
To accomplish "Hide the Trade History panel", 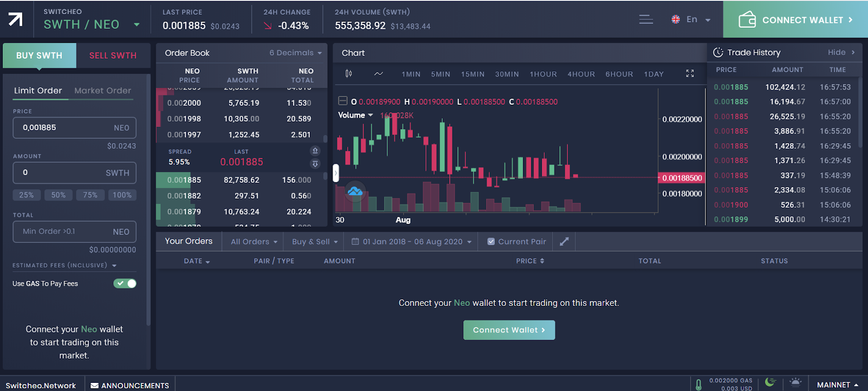I will click(841, 53).
